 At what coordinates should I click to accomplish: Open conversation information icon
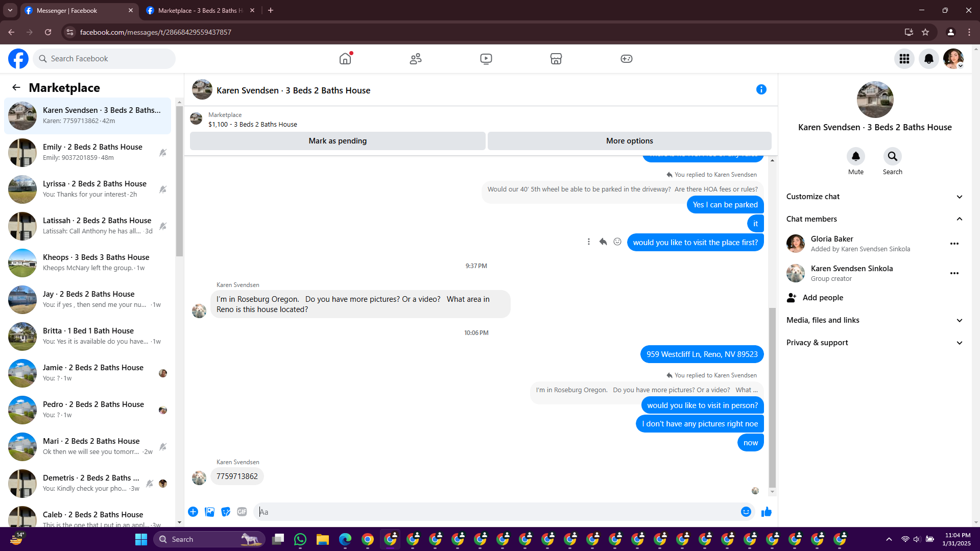[x=761, y=89]
